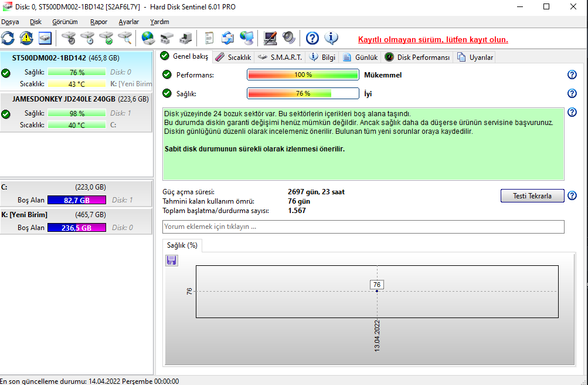The width and height of the screenshot is (588, 385).
Task: Click the K: free space bar
Action: click(x=77, y=228)
